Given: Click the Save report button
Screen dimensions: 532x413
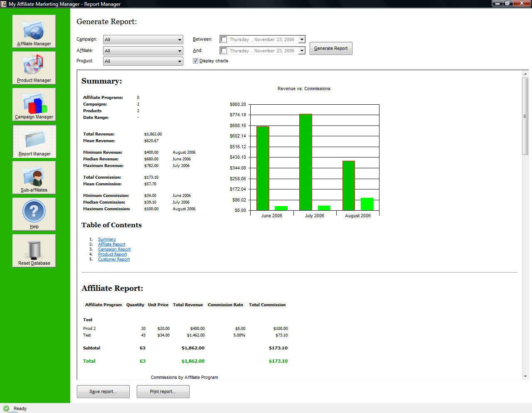Looking at the screenshot, I should tap(103, 391).
